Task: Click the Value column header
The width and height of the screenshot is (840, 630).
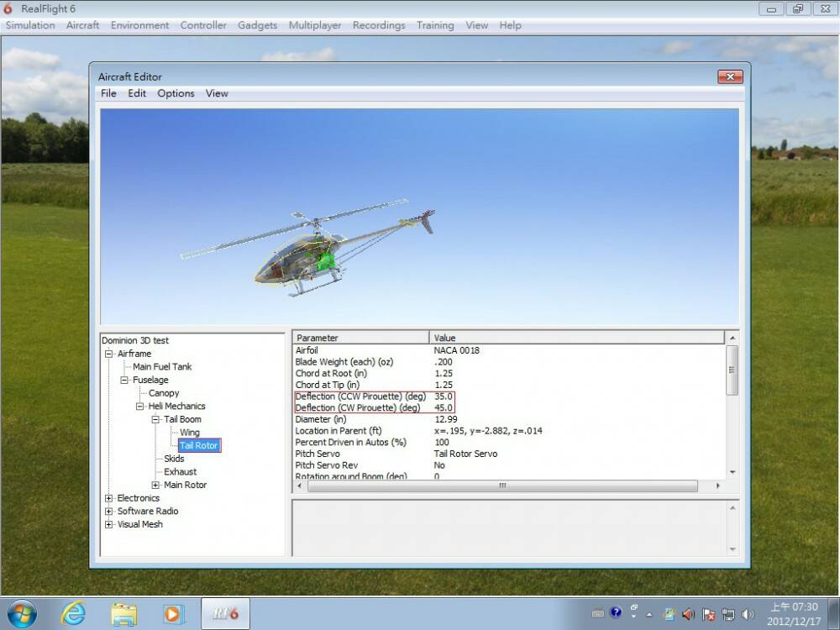Action: [x=576, y=338]
